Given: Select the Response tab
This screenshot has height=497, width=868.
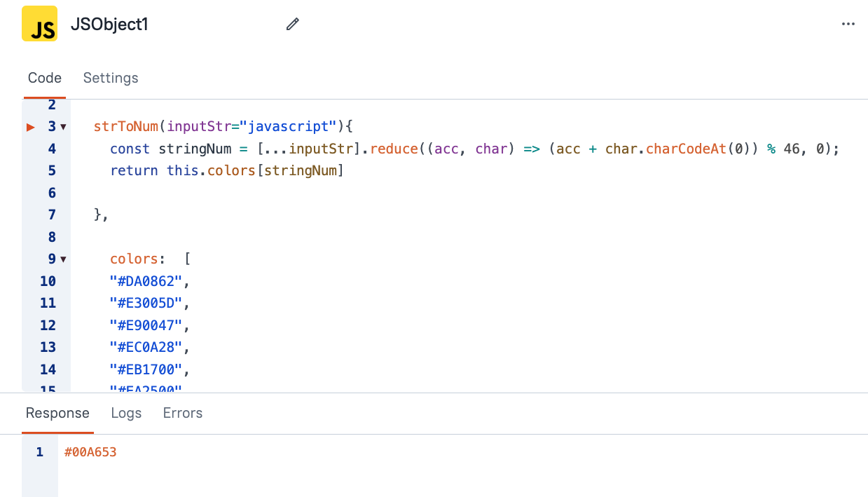Looking at the screenshot, I should click(57, 413).
